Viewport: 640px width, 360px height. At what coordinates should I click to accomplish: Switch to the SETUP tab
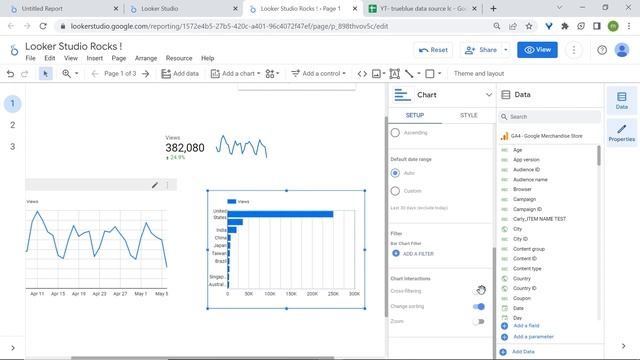(x=415, y=116)
